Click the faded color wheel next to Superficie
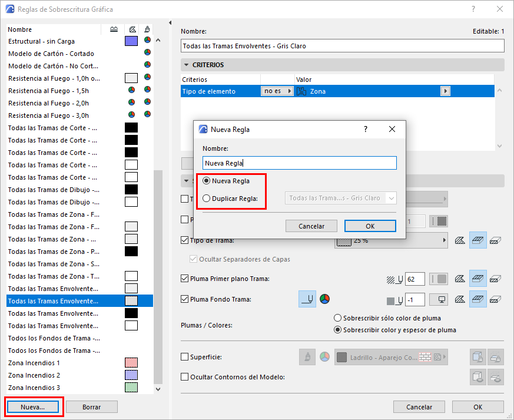This screenshot has height=420, width=514. coord(324,357)
